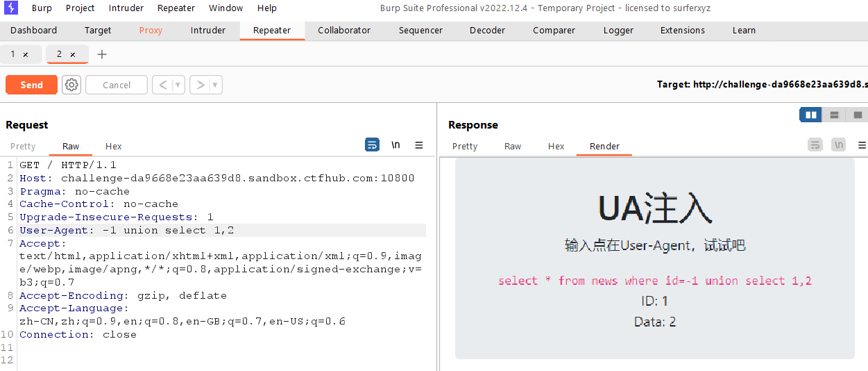Image resolution: width=868 pixels, height=371 pixels.
Task: Open history dropdown next to back arrow
Action: click(x=178, y=85)
